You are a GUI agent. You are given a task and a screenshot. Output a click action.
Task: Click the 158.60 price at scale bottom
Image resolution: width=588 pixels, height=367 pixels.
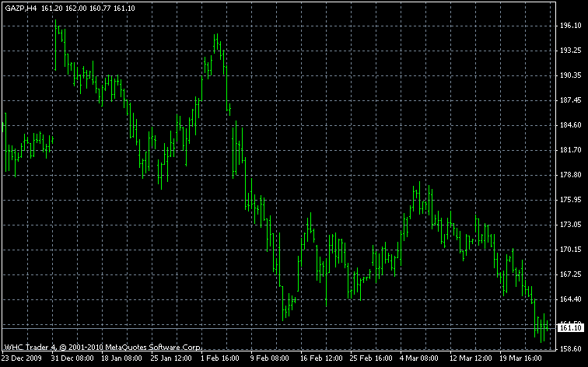(x=570, y=349)
